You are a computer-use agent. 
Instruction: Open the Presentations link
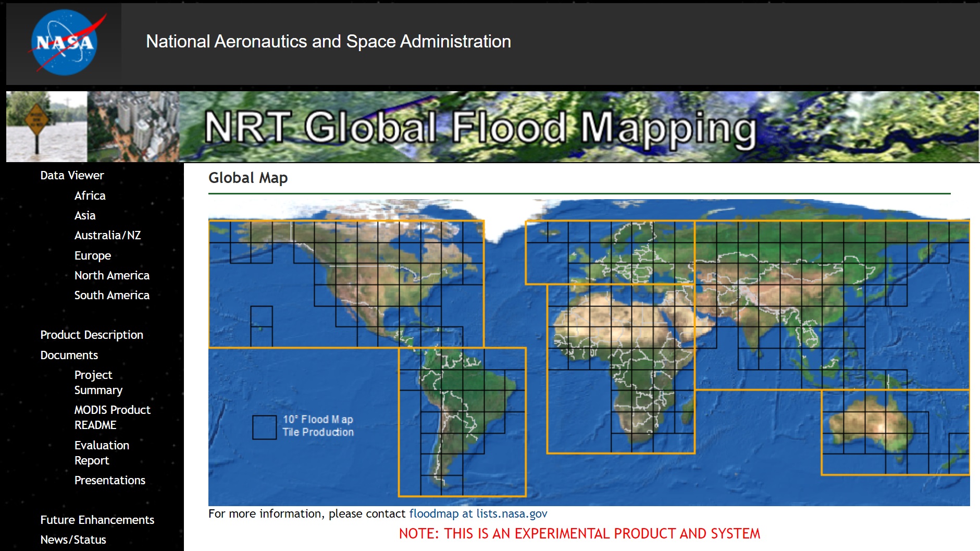point(109,480)
